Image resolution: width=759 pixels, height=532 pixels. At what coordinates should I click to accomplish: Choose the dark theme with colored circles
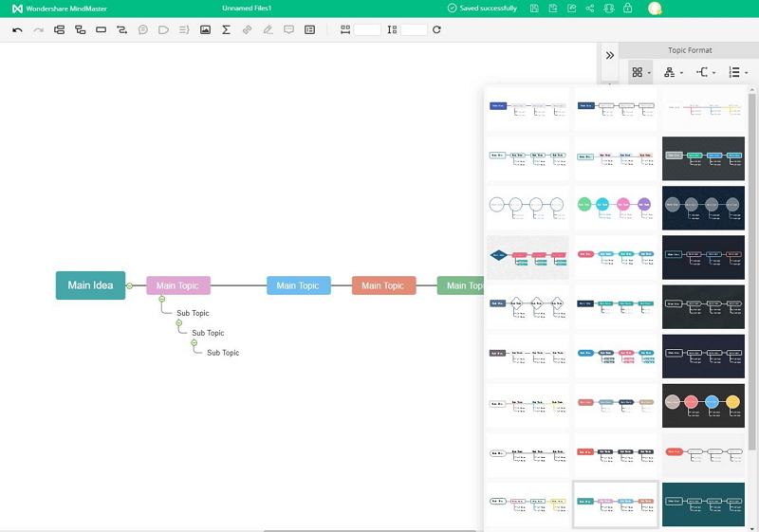click(x=703, y=403)
